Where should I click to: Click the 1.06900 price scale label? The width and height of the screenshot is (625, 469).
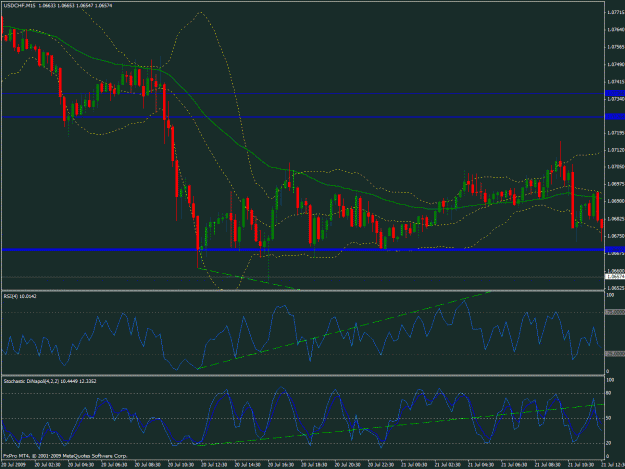[x=615, y=201]
